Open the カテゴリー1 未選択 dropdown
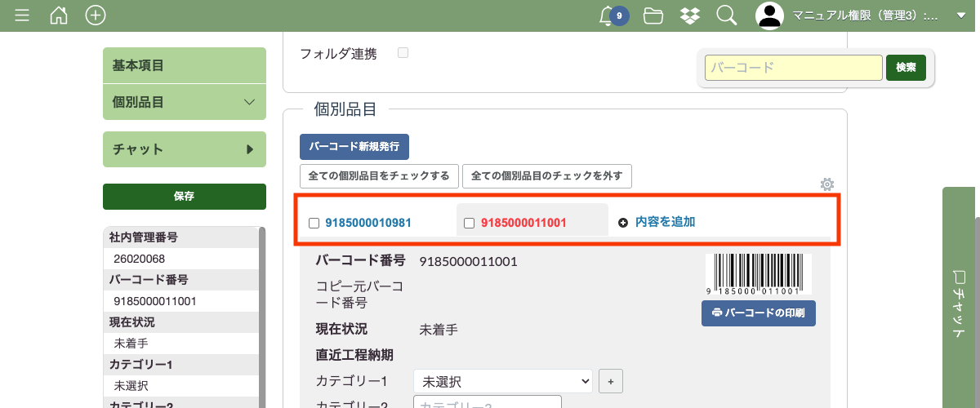The height and width of the screenshot is (408, 980). tap(503, 381)
